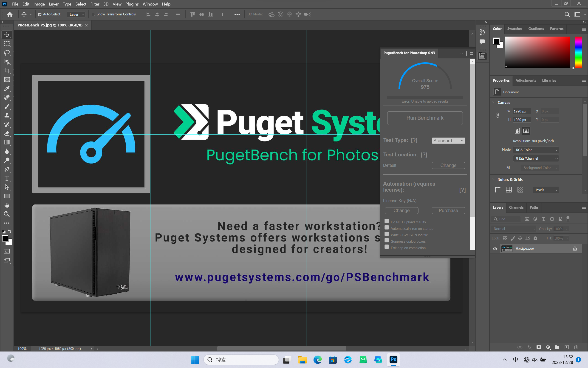Select the Zoom tool
Screen dimensions: 588x368
[7, 214]
